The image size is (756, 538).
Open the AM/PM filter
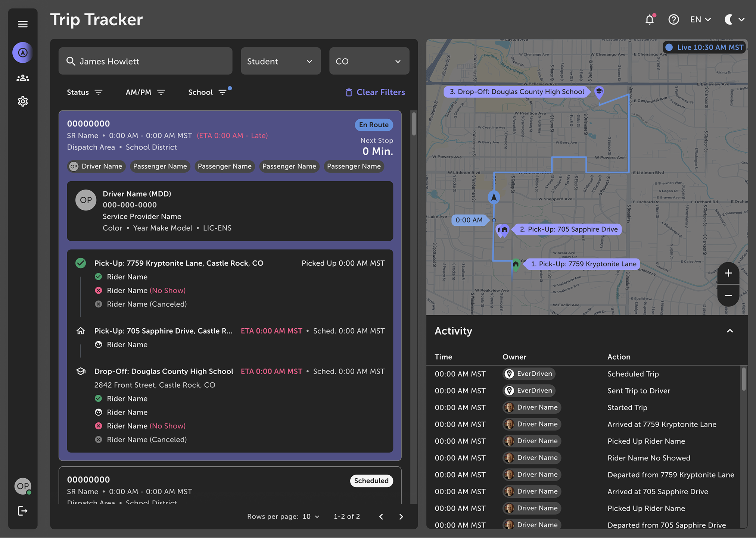pos(145,92)
